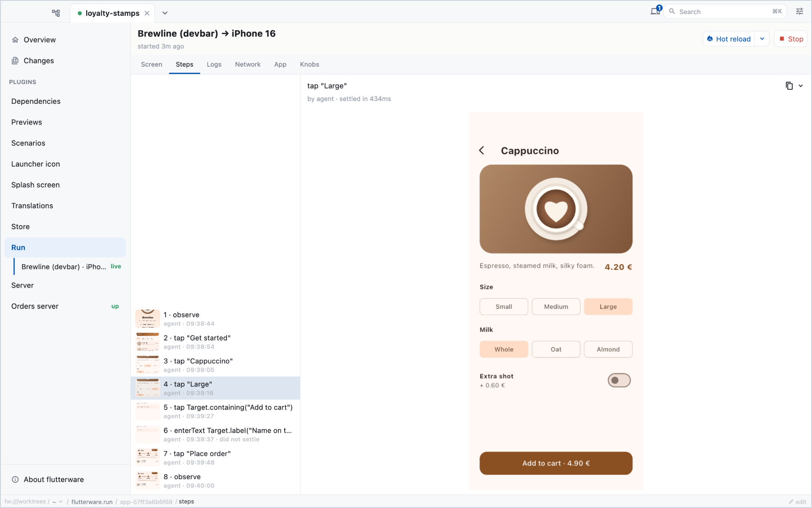Expand the tab list chevron beside loyalty-stamps
812x508 pixels.
tap(165, 13)
